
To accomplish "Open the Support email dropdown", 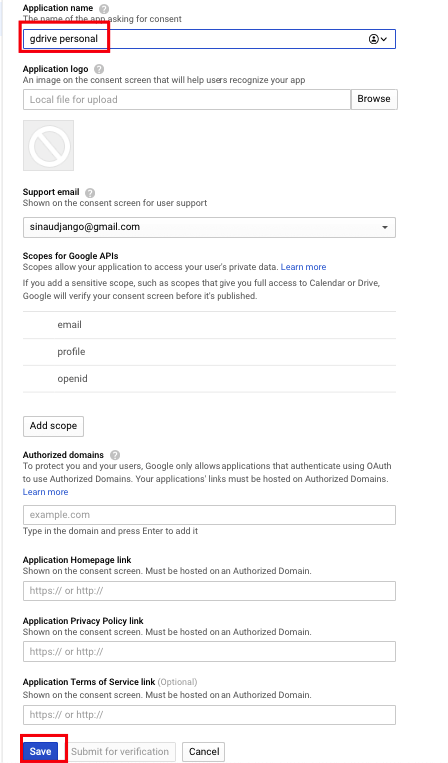I will click(x=209, y=227).
